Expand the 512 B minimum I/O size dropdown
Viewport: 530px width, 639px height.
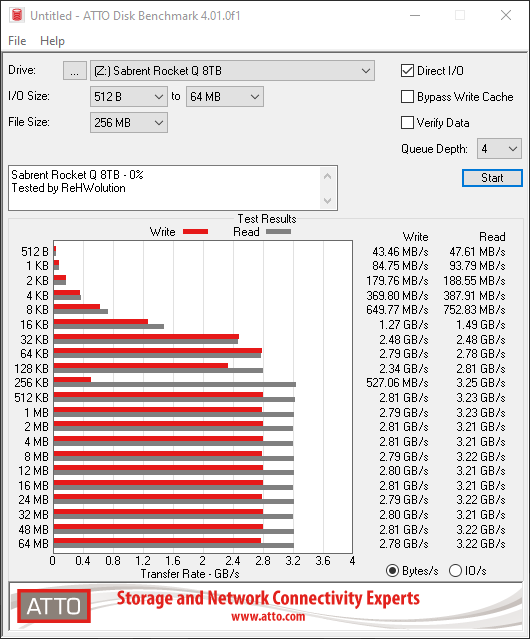pyautogui.click(x=129, y=97)
